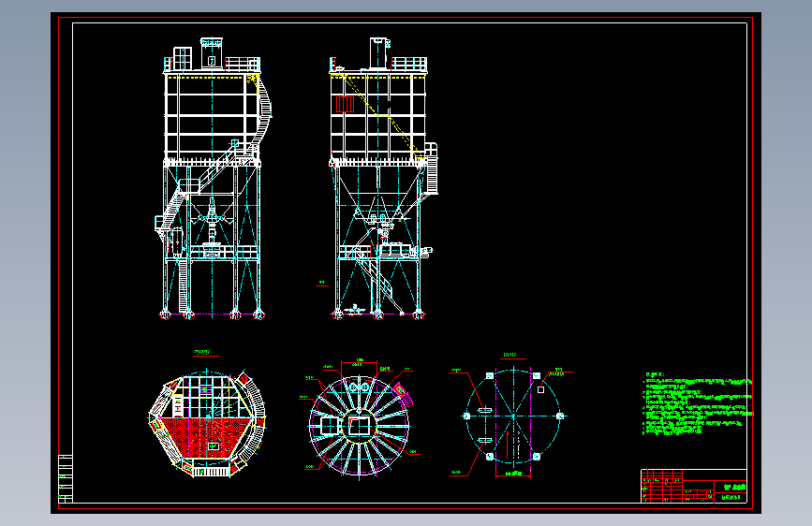
Task: Select the radial-spoke circular plan view
Action: (x=360, y=426)
